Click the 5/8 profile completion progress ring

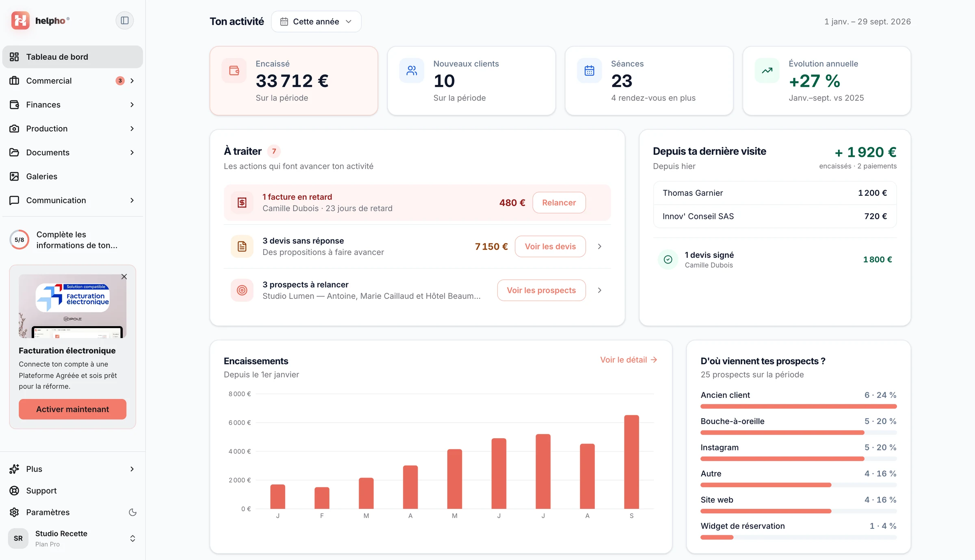pos(19,240)
